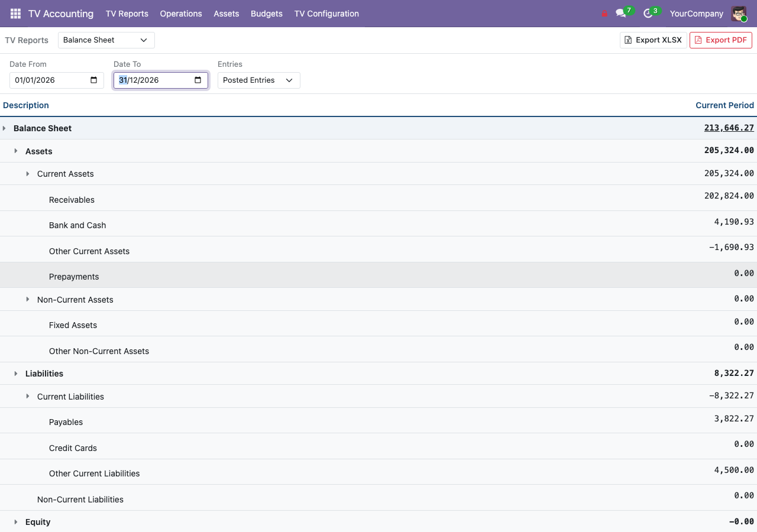Collapse the Balance Sheet top row arrow
Viewport: 757px width, 532px height.
coord(4,128)
